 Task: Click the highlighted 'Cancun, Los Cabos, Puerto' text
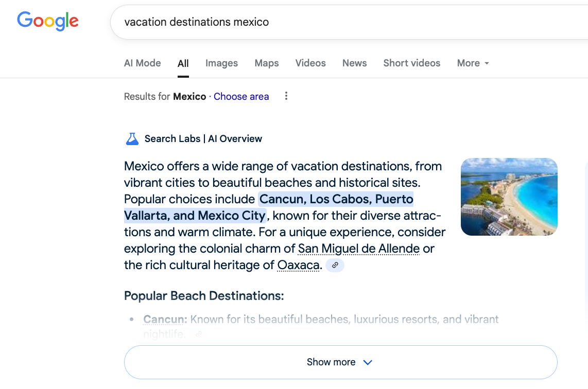pyautogui.click(x=336, y=199)
